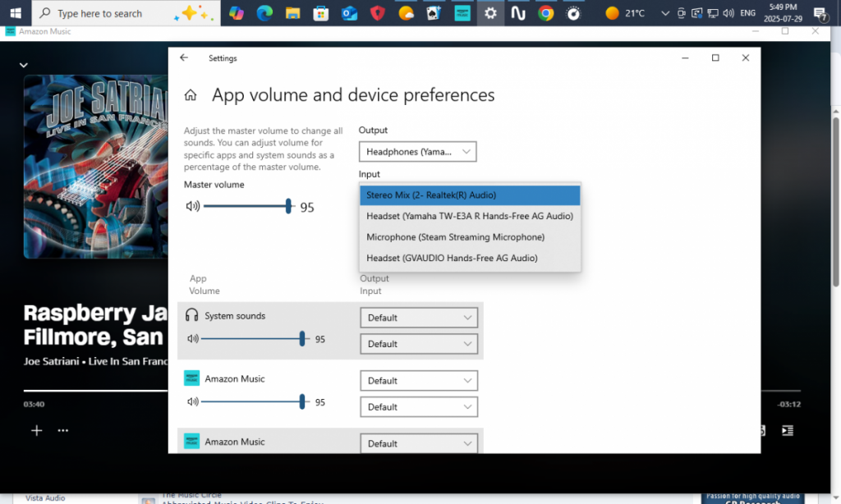
Task: Click the Master volume value 95
Action: [307, 208]
